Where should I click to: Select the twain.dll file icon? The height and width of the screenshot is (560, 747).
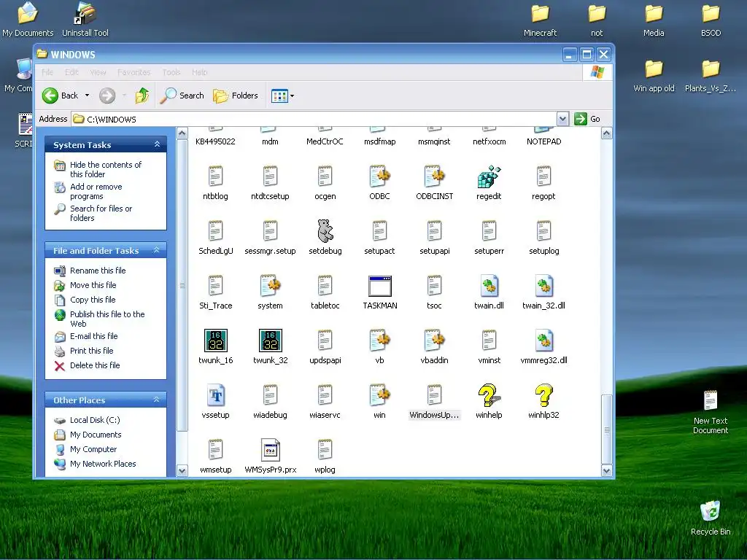(489, 286)
